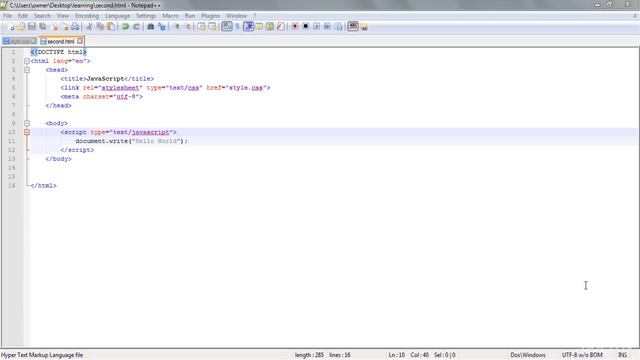Close the second.html tab
Image resolution: width=640 pixels, height=360 pixels.
pos(80,41)
